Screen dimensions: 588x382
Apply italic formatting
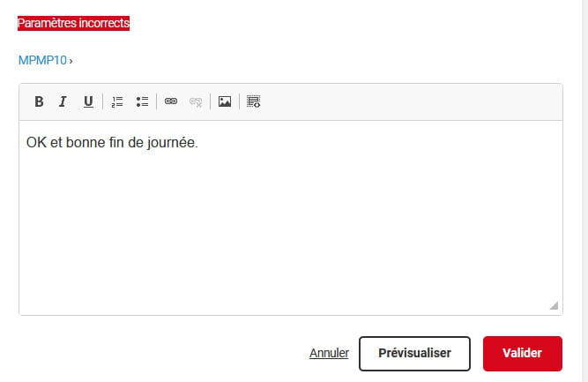click(x=63, y=101)
